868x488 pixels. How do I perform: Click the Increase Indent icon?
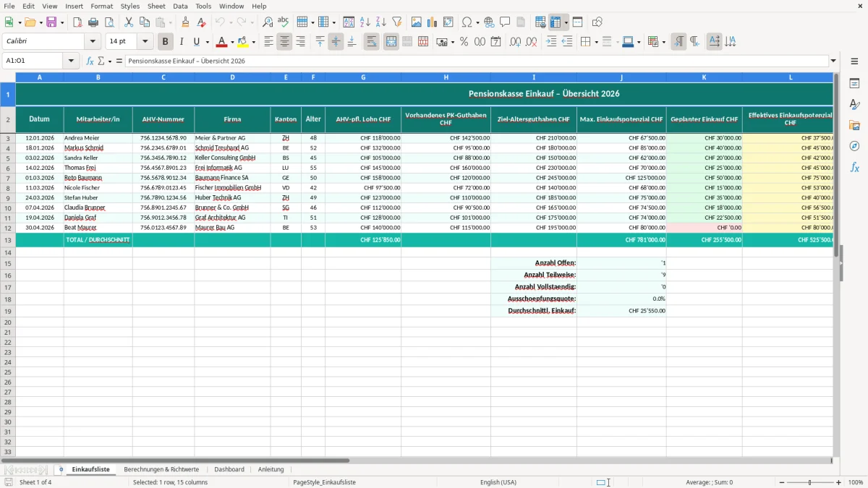point(551,42)
